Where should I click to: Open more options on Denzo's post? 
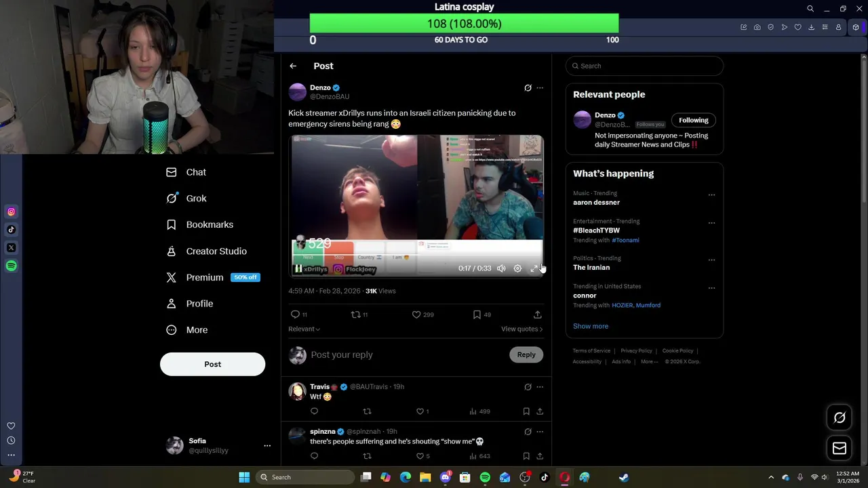pos(540,87)
